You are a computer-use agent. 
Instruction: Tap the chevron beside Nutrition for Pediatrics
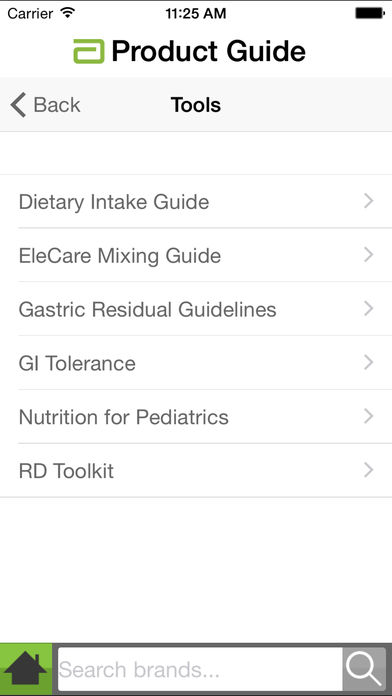coord(368,416)
